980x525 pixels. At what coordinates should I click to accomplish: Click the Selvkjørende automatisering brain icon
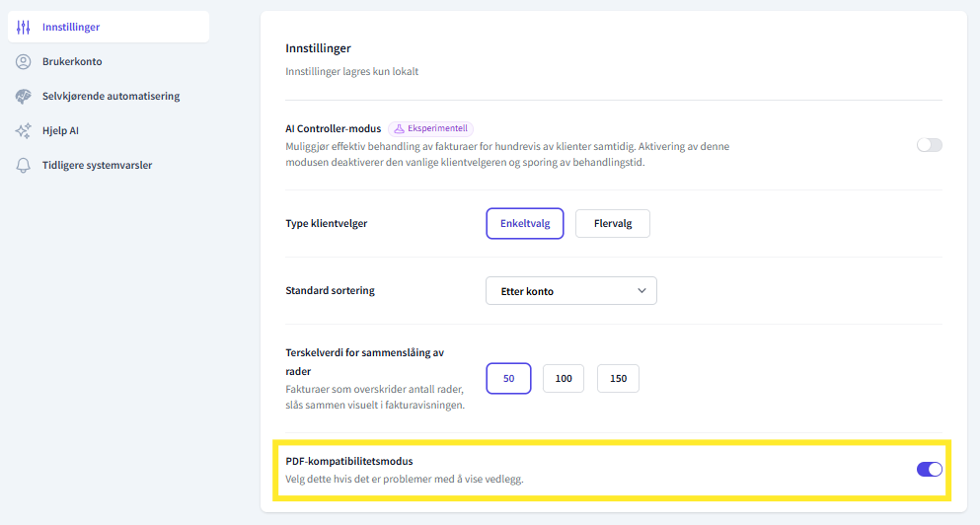point(24,96)
